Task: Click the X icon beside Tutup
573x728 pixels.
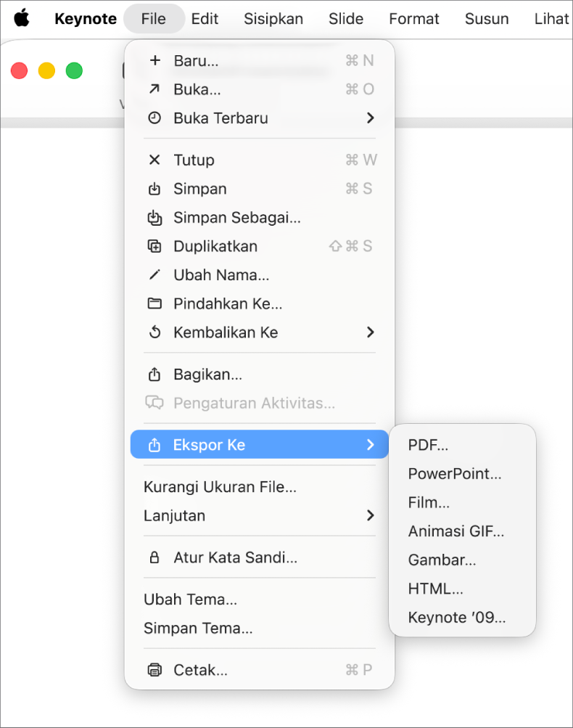Action: click(x=154, y=160)
